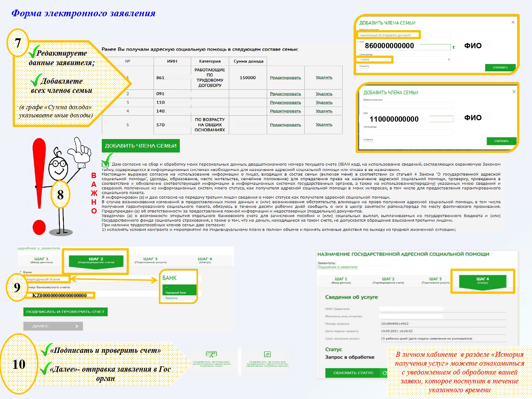Select the green highlighted ШАГ 2 tab
The width and height of the screenshot is (532, 399).
pos(96,261)
